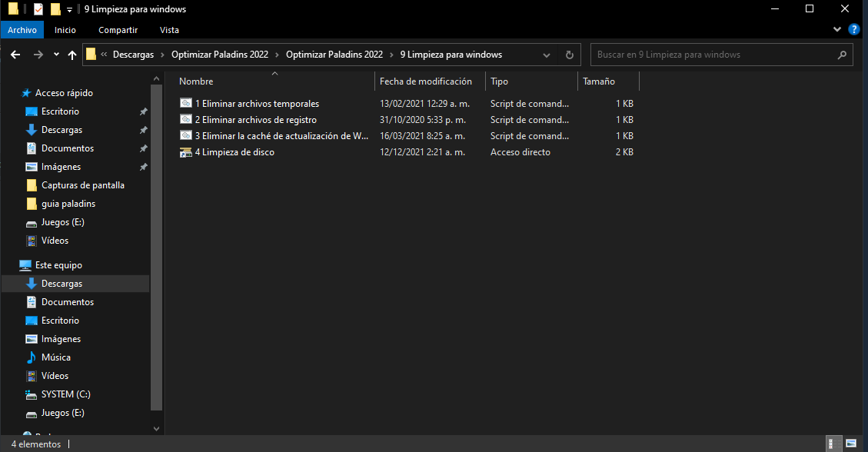
Task: Switch to the Vista ribbon tab
Action: point(169,30)
